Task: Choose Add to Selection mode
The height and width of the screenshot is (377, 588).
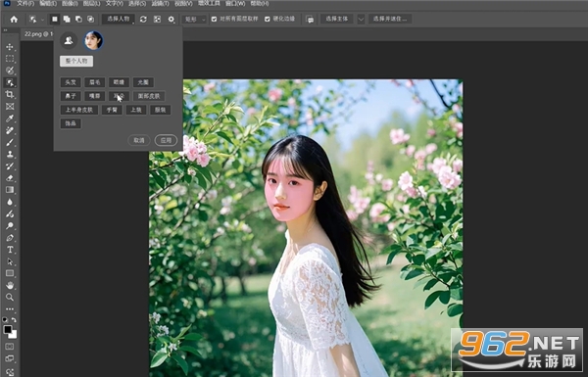Action: 67,19
